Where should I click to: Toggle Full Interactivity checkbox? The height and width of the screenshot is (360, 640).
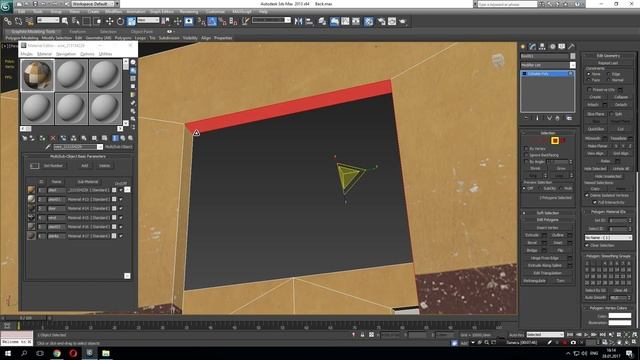(595, 202)
